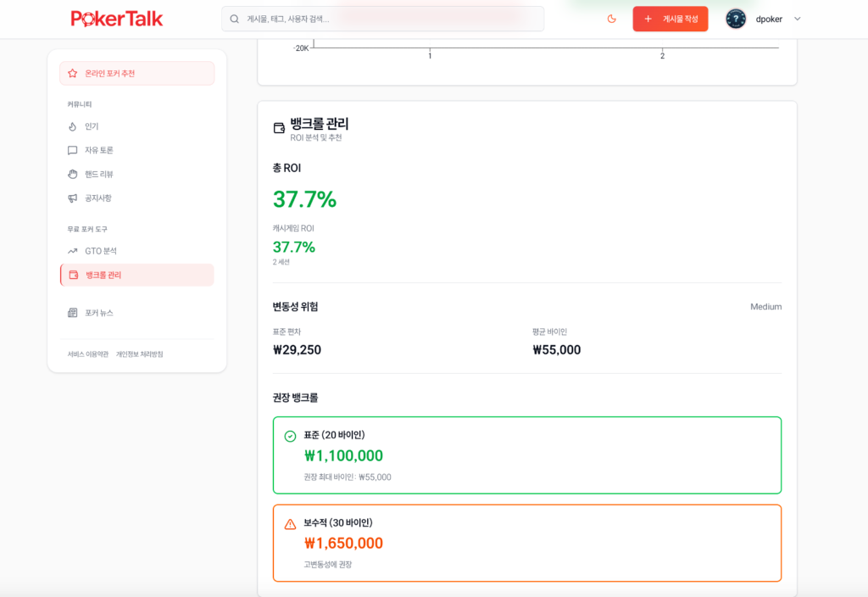This screenshot has width=868, height=597.
Task: Click the green check icon on 표준 card
Action: point(290,437)
